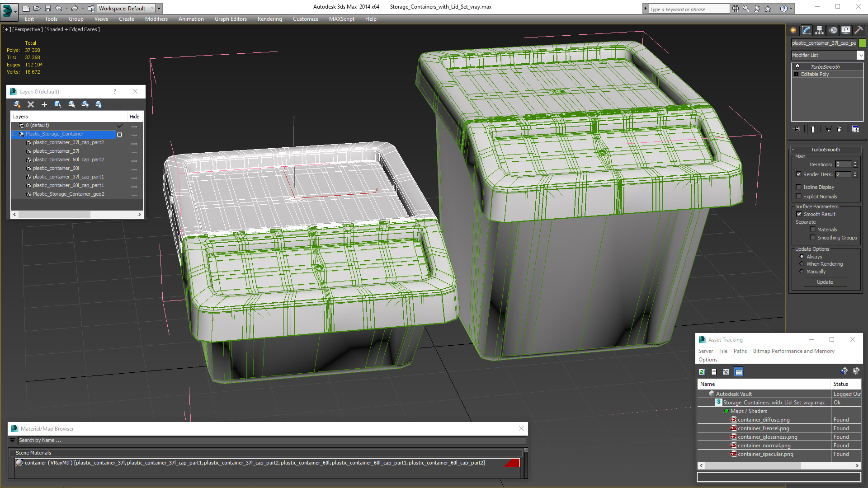Click the hide/freeze layer icon for plastic_container_37l
The width and height of the screenshot is (868, 488).
pos(134,151)
